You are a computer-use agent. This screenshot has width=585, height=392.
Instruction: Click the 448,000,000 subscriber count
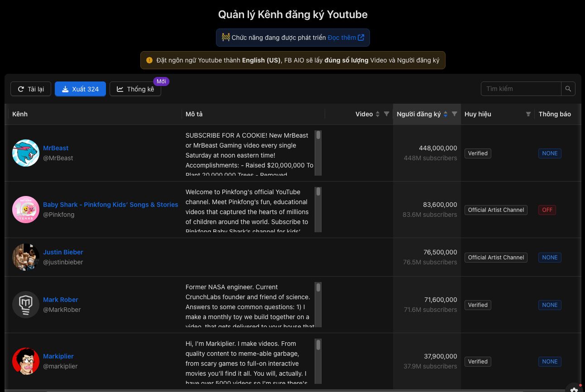438,148
